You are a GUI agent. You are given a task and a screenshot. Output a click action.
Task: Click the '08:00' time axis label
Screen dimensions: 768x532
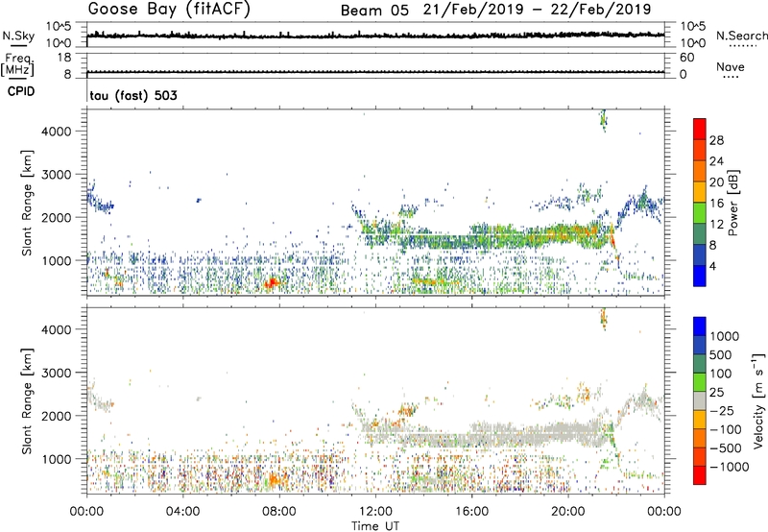pyautogui.click(x=278, y=512)
